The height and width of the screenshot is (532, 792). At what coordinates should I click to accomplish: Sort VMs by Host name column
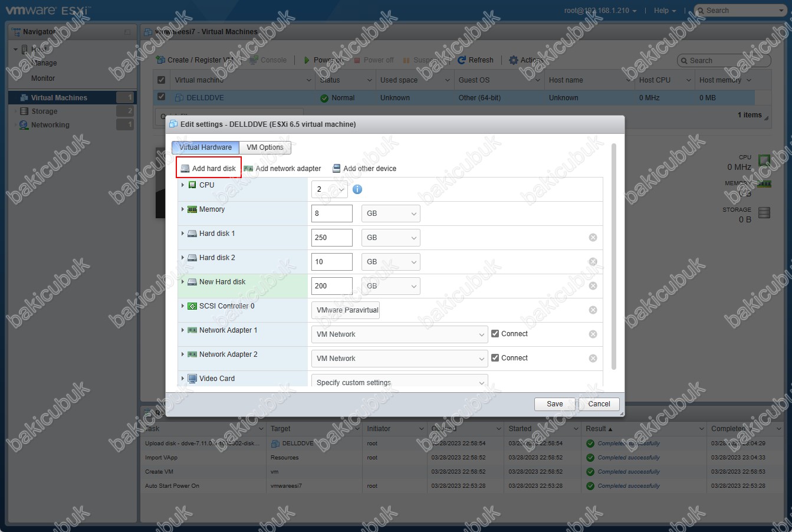(589, 80)
